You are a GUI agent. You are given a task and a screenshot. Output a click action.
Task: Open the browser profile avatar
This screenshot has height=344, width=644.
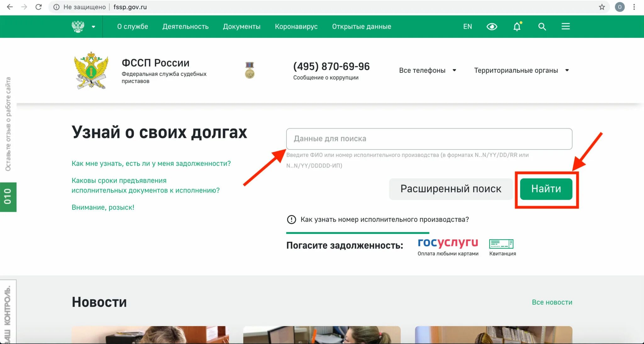click(619, 7)
